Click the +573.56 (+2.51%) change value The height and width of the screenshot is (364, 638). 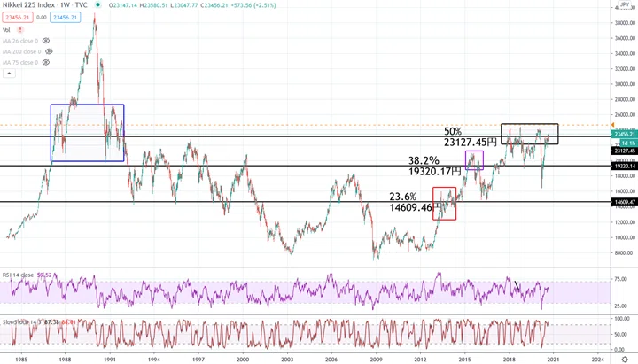[x=252, y=5]
